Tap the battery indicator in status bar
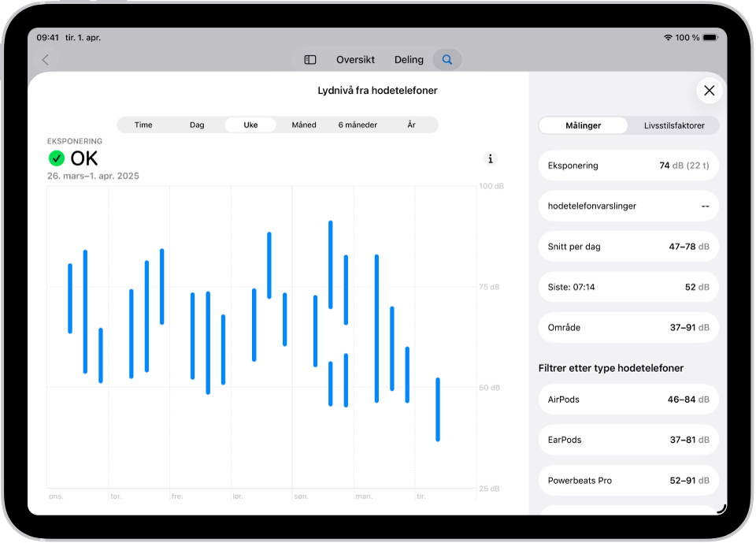Screen dimensions: 756x543 tap(710, 38)
